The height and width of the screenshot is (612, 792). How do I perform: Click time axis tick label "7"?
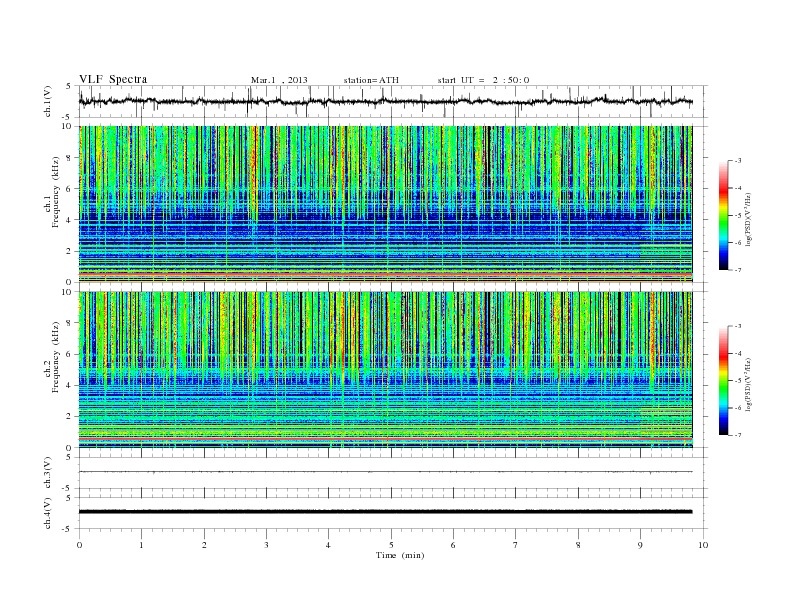(x=515, y=545)
